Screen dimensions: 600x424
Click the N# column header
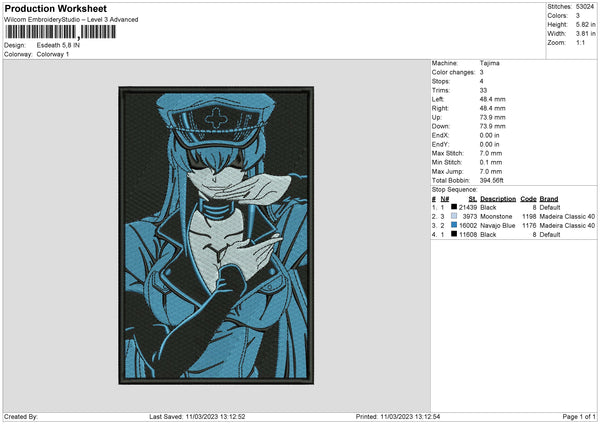pos(445,199)
